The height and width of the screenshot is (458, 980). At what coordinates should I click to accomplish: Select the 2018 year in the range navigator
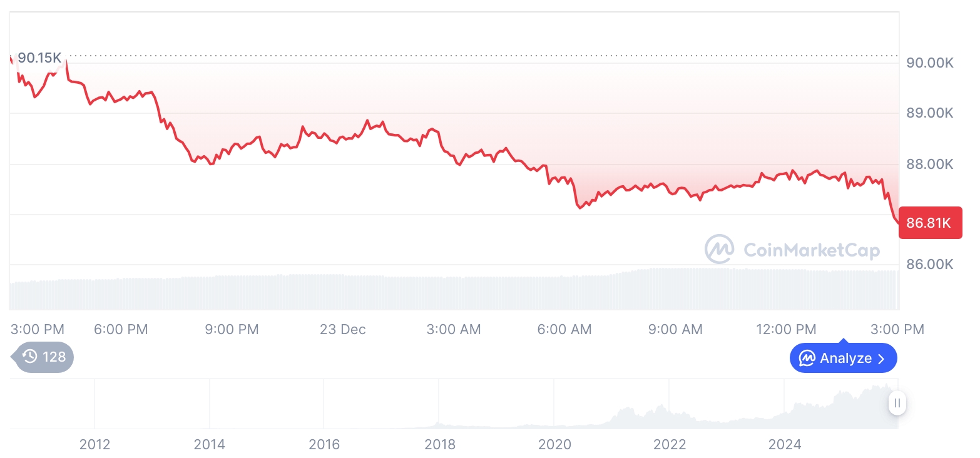click(440, 445)
